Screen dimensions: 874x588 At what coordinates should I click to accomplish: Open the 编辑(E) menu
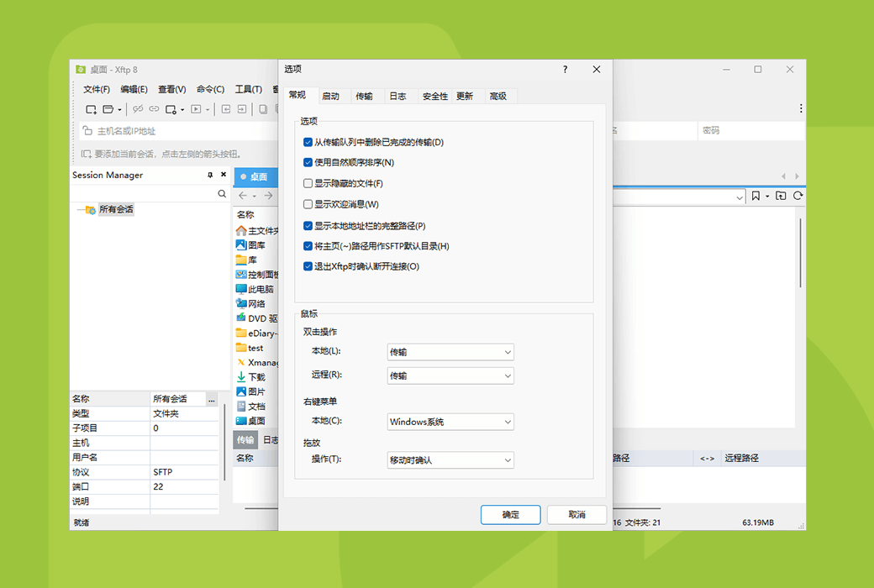134,90
